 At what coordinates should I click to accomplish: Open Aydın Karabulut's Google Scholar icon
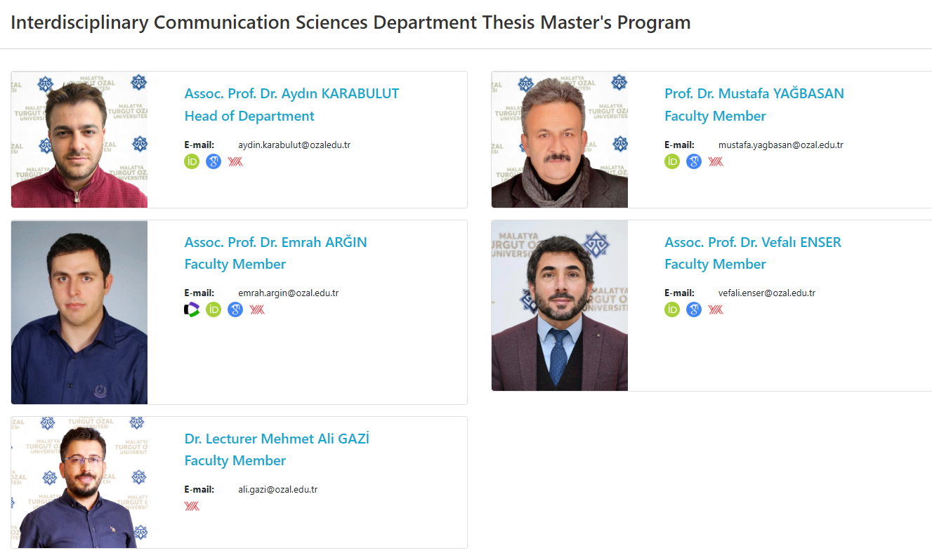click(x=214, y=162)
